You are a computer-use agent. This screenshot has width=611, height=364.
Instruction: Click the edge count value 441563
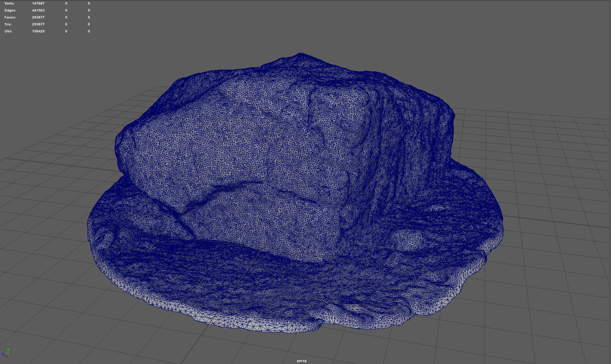point(38,10)
